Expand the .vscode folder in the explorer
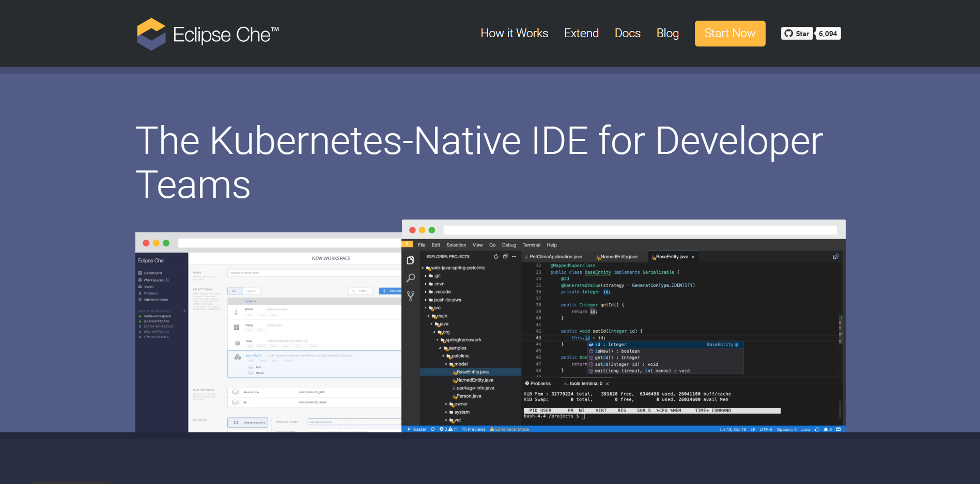The width and height of the screenshot is (980, 484). coord(442,292)
